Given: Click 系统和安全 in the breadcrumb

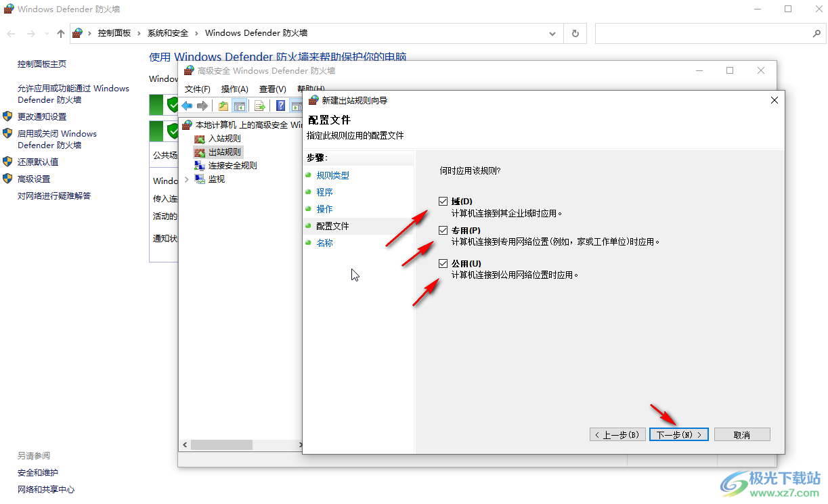Looking at the screenshot, I should click(x=168, y=33).
